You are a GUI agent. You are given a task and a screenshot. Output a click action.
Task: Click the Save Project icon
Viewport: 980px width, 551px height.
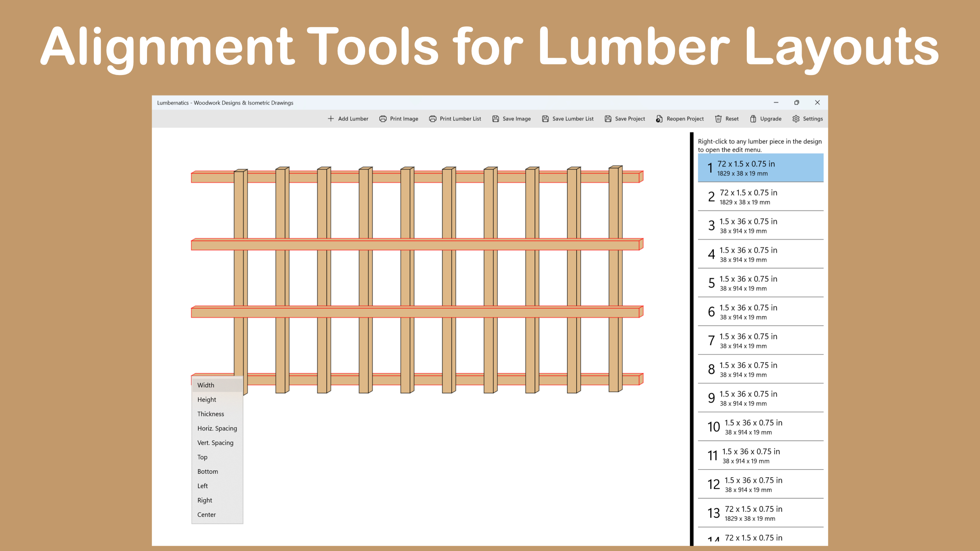608,119
